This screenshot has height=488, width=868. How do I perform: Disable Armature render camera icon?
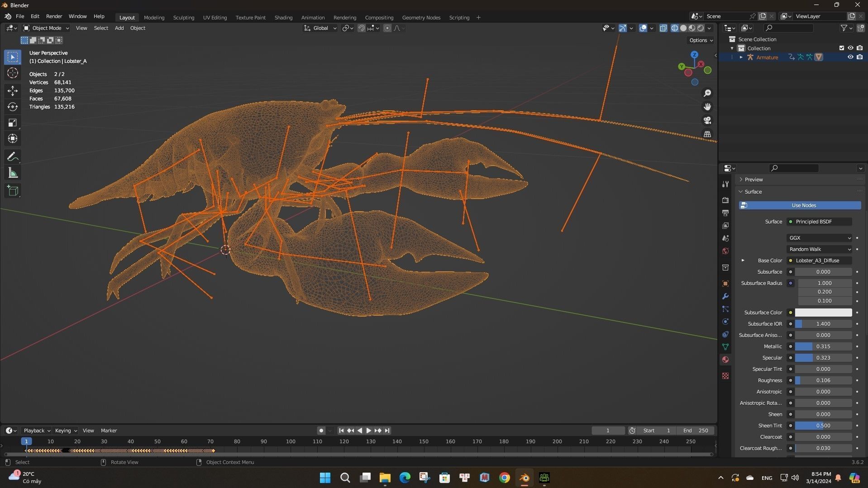[859, 57]
